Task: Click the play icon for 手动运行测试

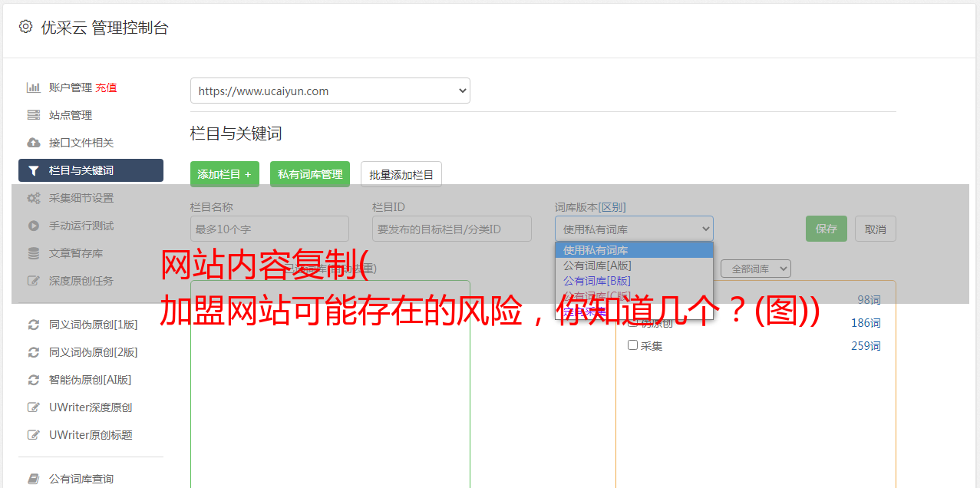Action: [34, 226]
